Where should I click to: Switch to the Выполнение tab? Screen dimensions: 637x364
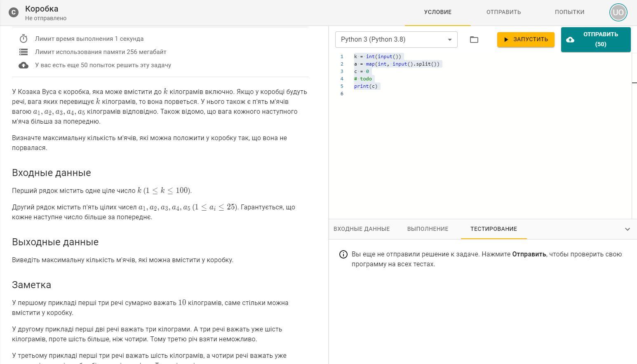[x=428, y=229]
